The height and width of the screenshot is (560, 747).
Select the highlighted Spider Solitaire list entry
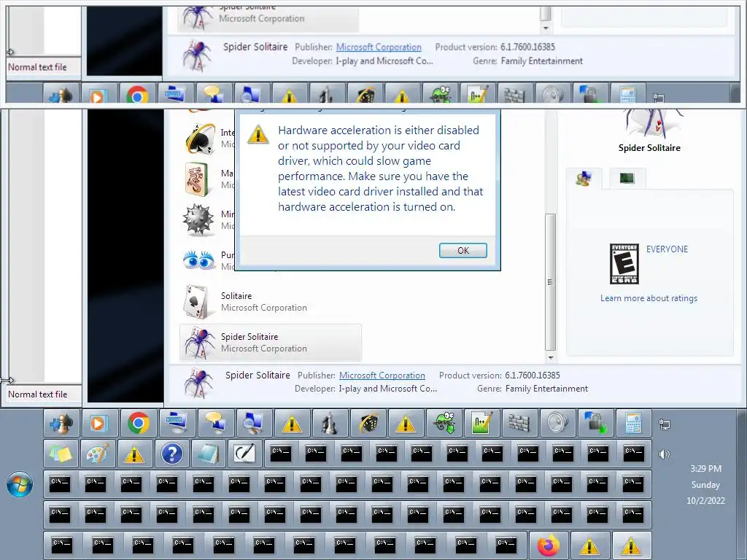(270, 343)
